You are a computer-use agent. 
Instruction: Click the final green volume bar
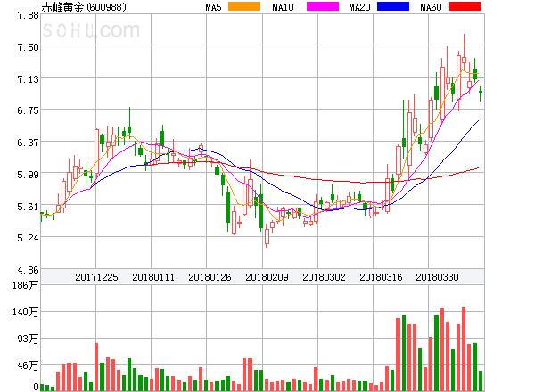coord(481,380)
